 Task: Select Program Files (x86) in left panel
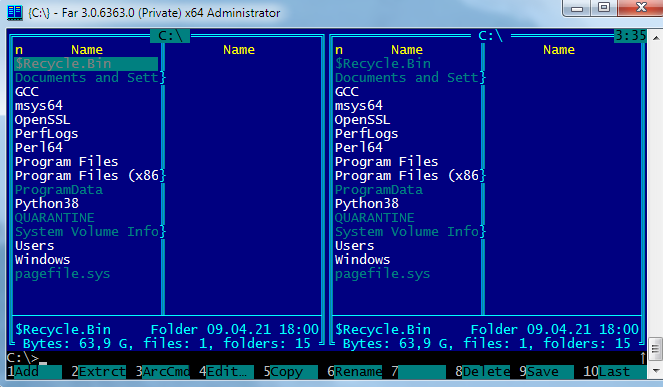click(88, 176)
